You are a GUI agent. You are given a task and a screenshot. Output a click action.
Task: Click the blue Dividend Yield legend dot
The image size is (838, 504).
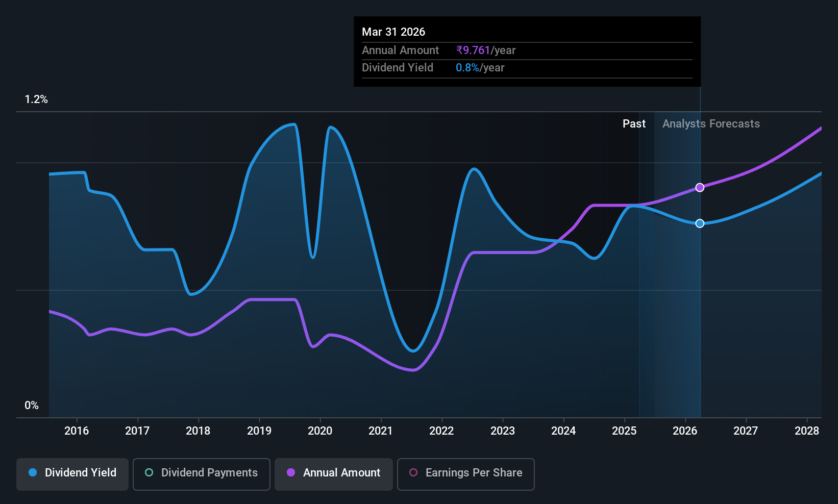tap(33, 472)
